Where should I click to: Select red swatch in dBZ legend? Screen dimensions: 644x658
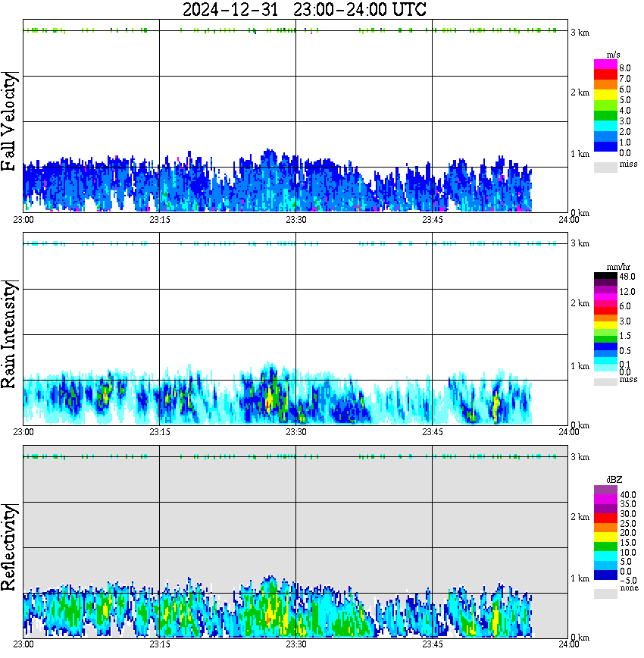click(x=605, y=519)
